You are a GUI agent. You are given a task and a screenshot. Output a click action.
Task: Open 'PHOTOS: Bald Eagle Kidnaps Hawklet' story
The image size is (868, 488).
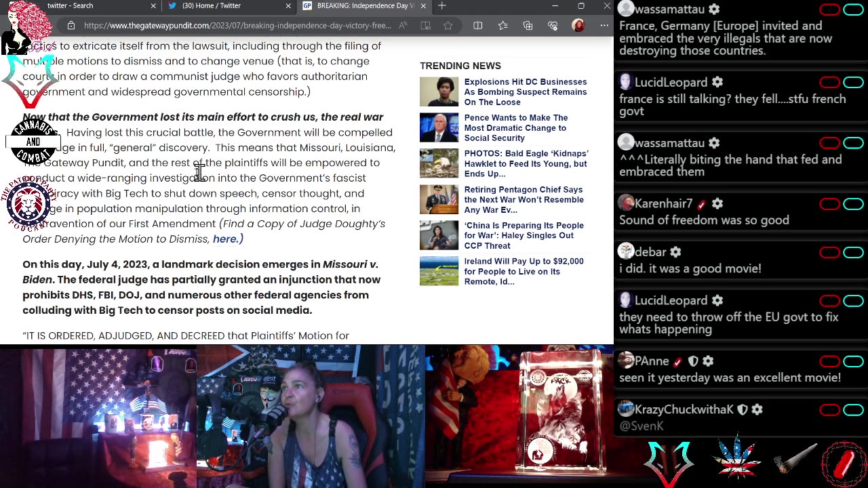point(526,164)
